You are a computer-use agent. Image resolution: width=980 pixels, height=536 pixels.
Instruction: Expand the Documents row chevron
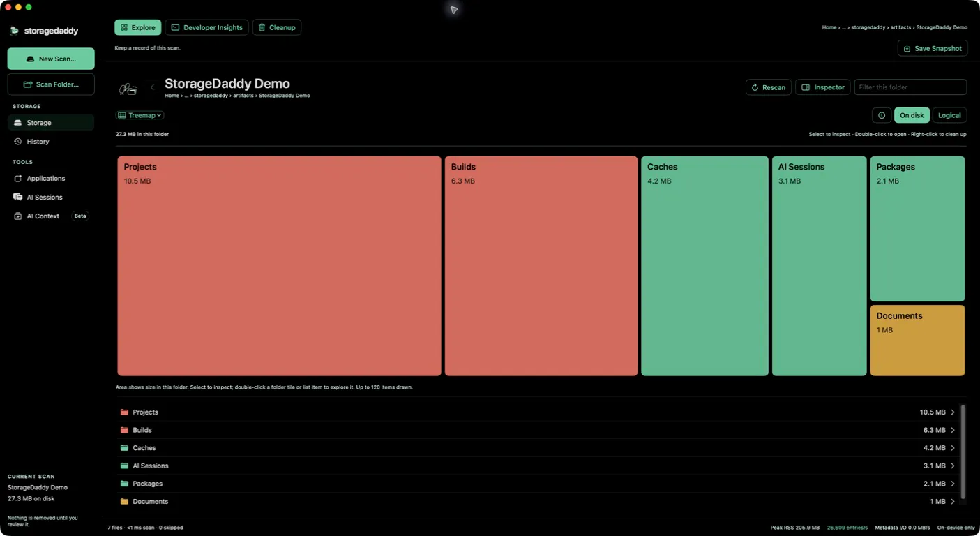point(953,502)
